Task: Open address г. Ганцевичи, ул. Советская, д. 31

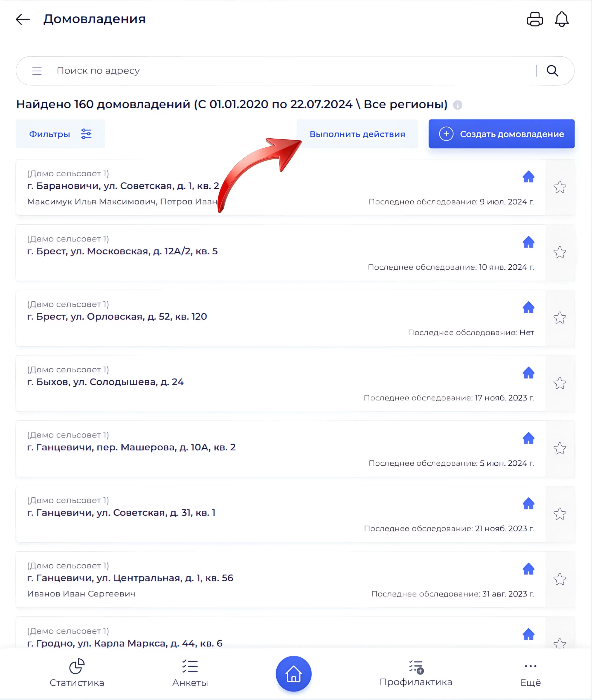Action: 121,513
